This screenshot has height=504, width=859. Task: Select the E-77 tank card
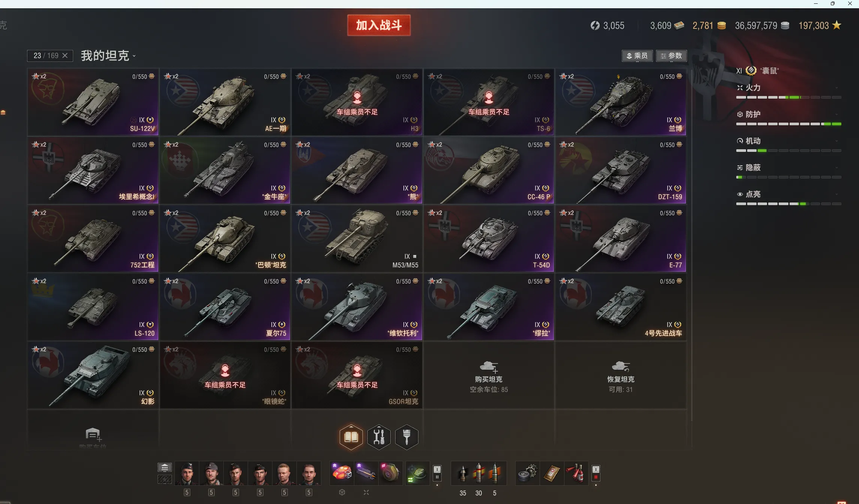pos(621,238)
